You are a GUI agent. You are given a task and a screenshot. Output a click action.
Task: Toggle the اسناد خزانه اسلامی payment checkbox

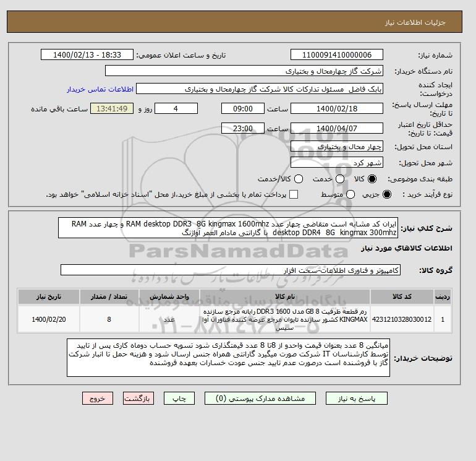coord(294,194)
